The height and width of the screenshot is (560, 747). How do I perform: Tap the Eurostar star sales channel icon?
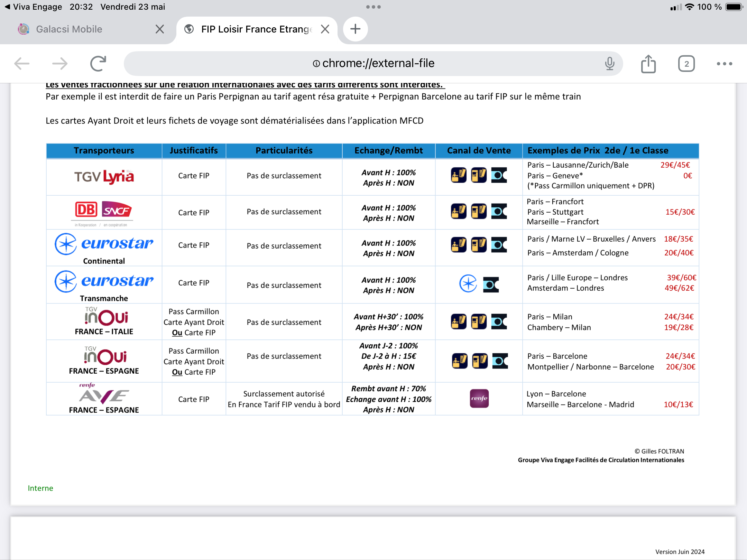(x=468, y=283)
